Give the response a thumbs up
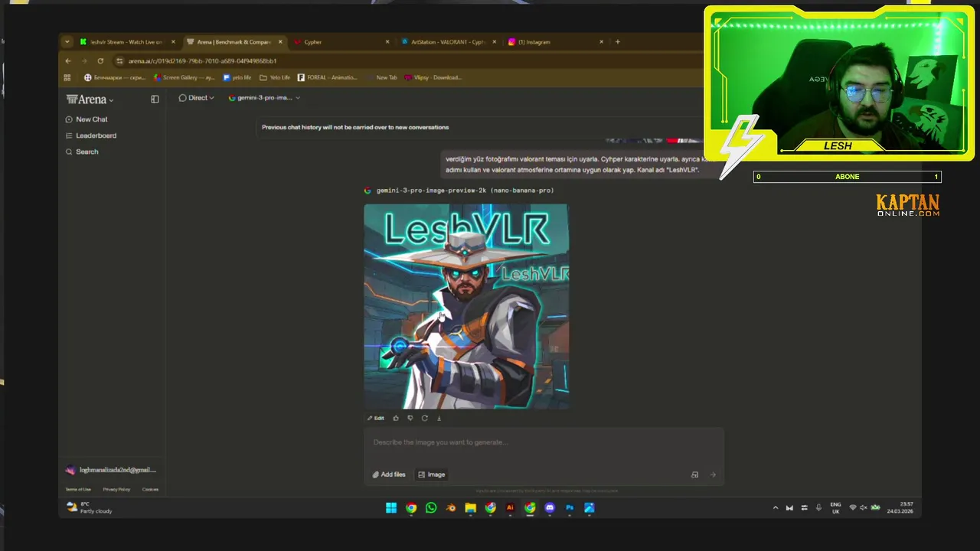Screen dimensions: 980x551 pyautogui.click(x=396, y=418)
